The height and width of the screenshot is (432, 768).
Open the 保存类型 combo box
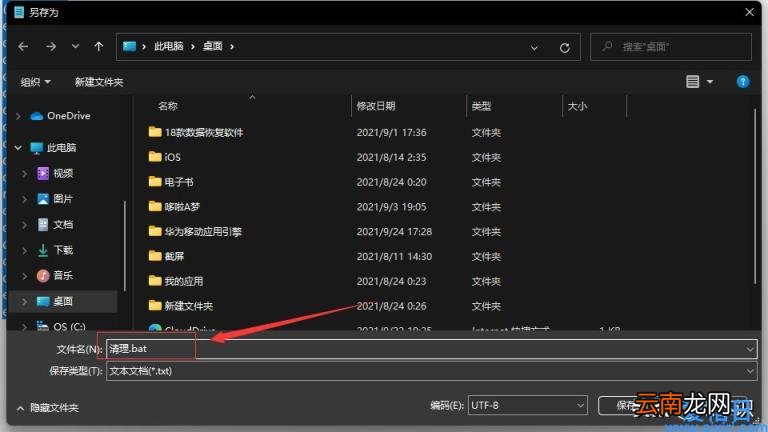[x=432, y=371]
